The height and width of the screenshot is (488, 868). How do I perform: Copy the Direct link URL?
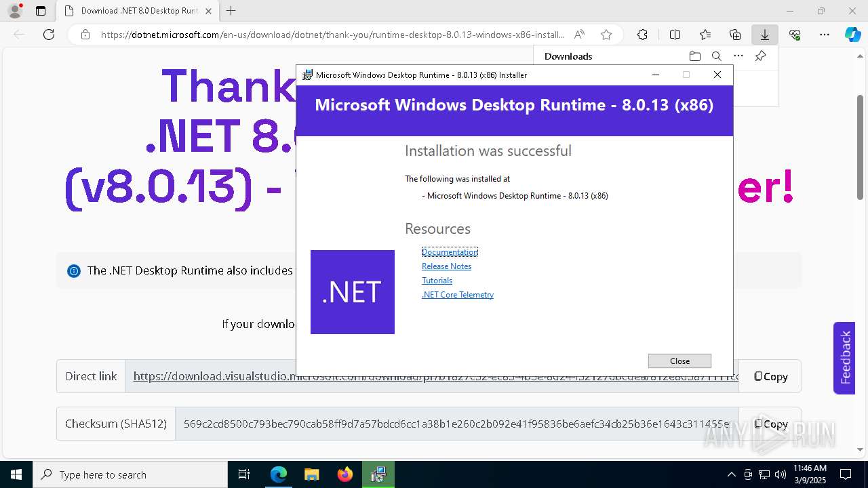(x=771, y=376)
